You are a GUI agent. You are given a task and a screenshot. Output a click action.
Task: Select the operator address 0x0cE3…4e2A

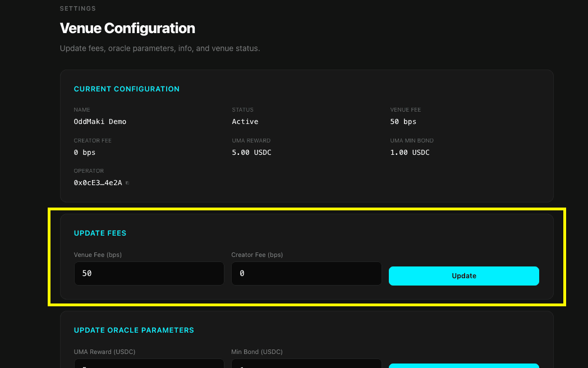click(98, 183)
